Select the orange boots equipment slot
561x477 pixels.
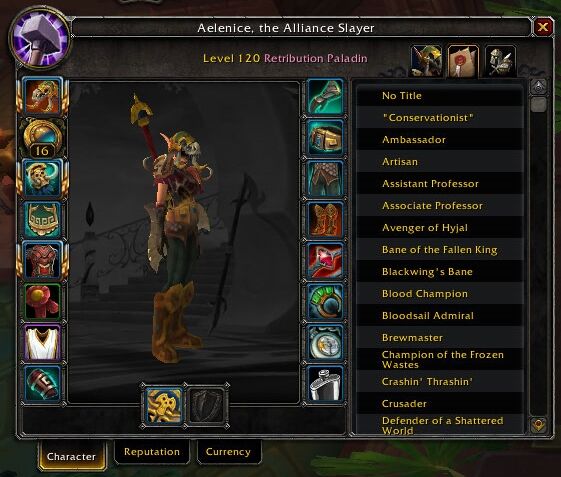click(x=325, y=220)
